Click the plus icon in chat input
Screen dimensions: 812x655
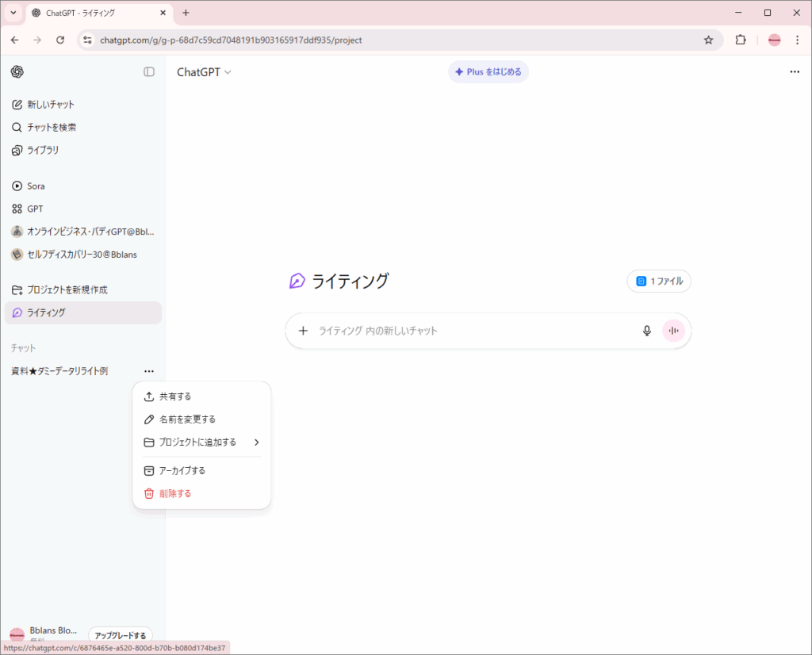click(x=303, y=331)
